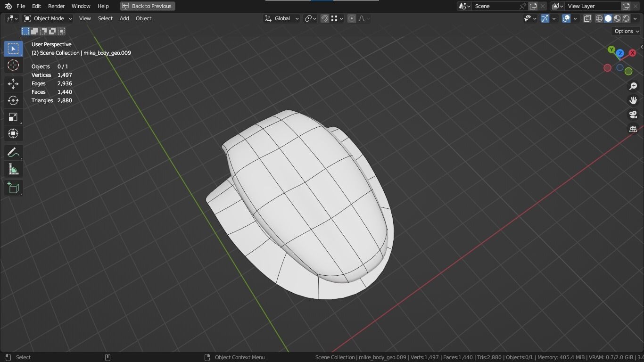
Task: Open the transform pivot point dropdown
Action: click(310, 18)
